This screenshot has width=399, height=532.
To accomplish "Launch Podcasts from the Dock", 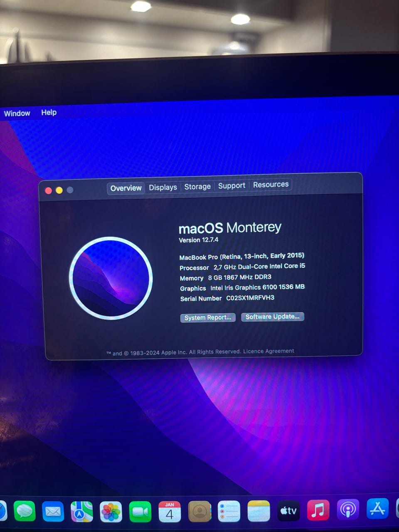I will click(x=348, y=509).
